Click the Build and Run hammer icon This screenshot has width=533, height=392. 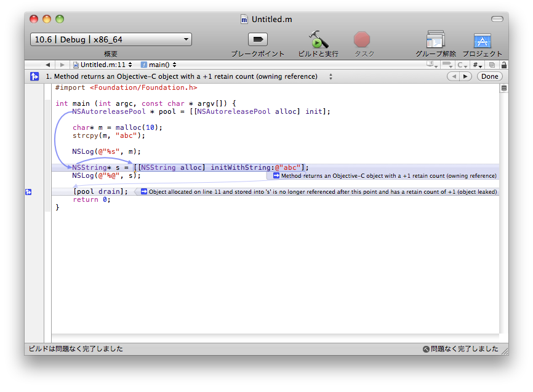tap(318, 39)
